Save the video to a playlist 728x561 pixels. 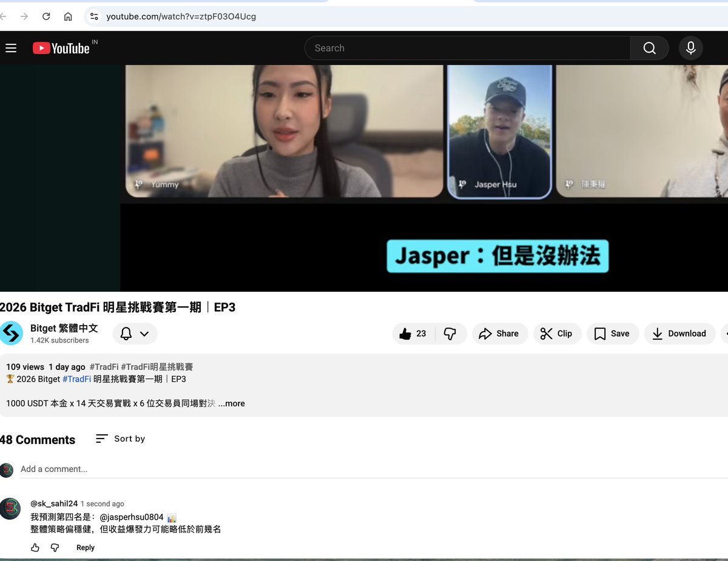[612, 334]
